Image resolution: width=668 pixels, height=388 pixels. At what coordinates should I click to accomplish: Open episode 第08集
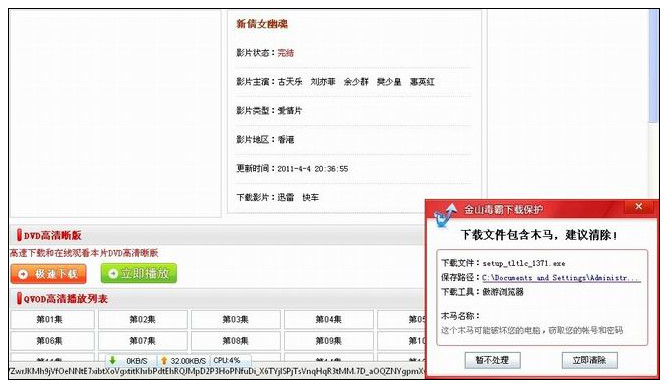coord(236,341)
